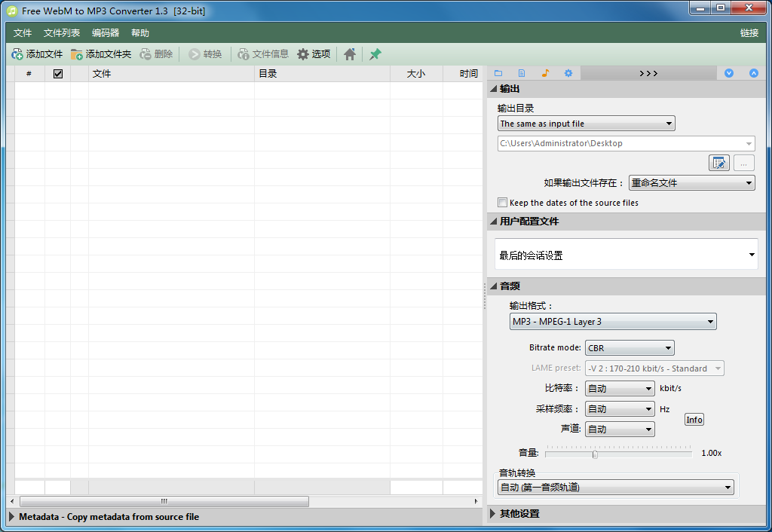
Task: Open the output path C:\Users dropdown
Action: [626, 143]
